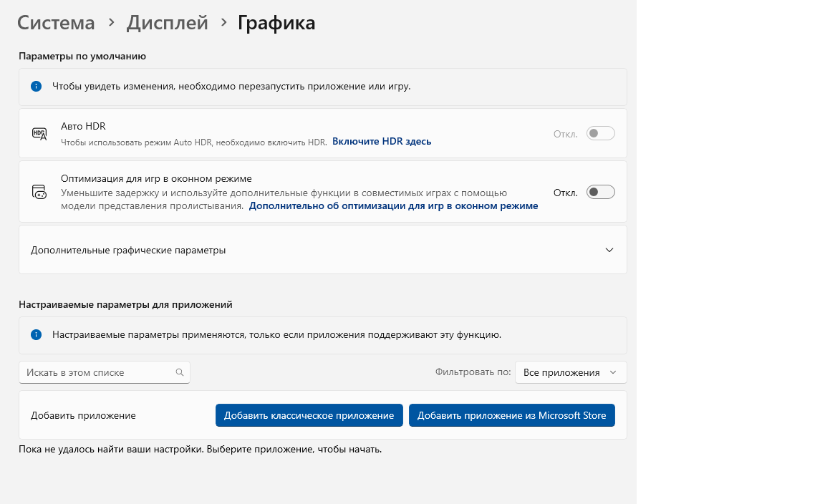Screen dimensions: 825x504
Task: Expand Дополнительные графические параметры section
Action: coord(322,250)
